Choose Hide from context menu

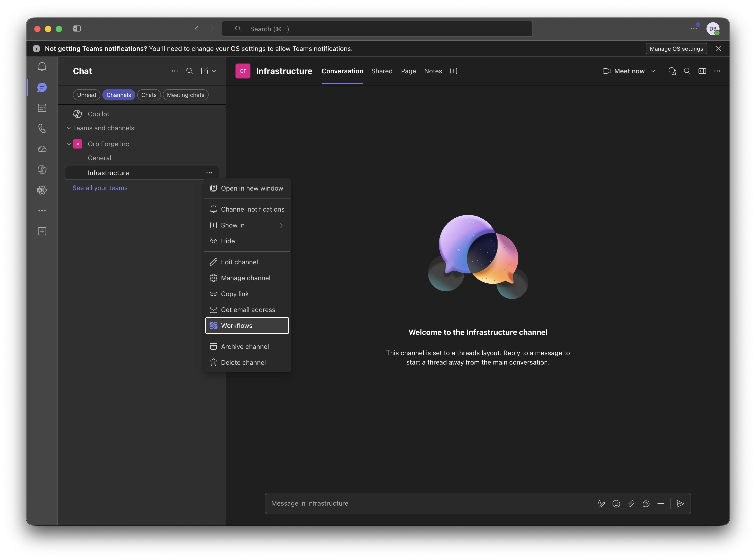(247, 241)
